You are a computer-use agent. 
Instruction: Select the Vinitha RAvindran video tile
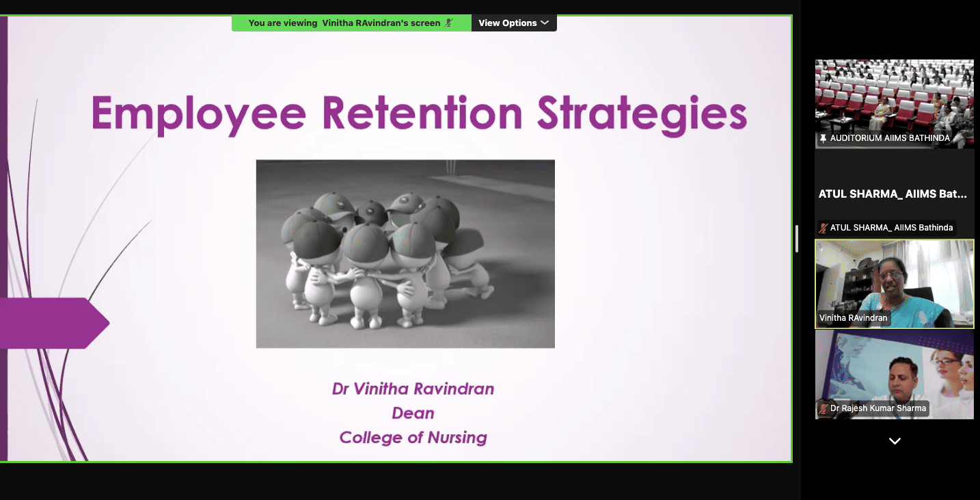[x=894, y=284]
